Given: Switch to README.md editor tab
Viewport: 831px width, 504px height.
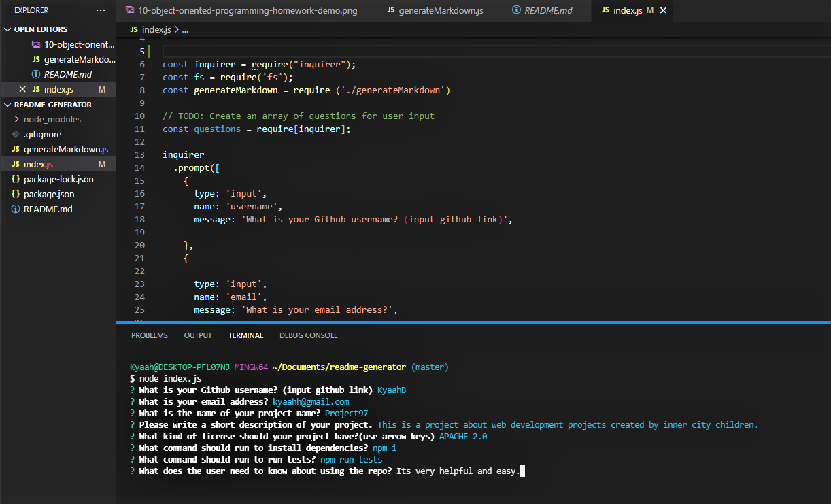Looking at the screenshot, I should coord(548,11).
